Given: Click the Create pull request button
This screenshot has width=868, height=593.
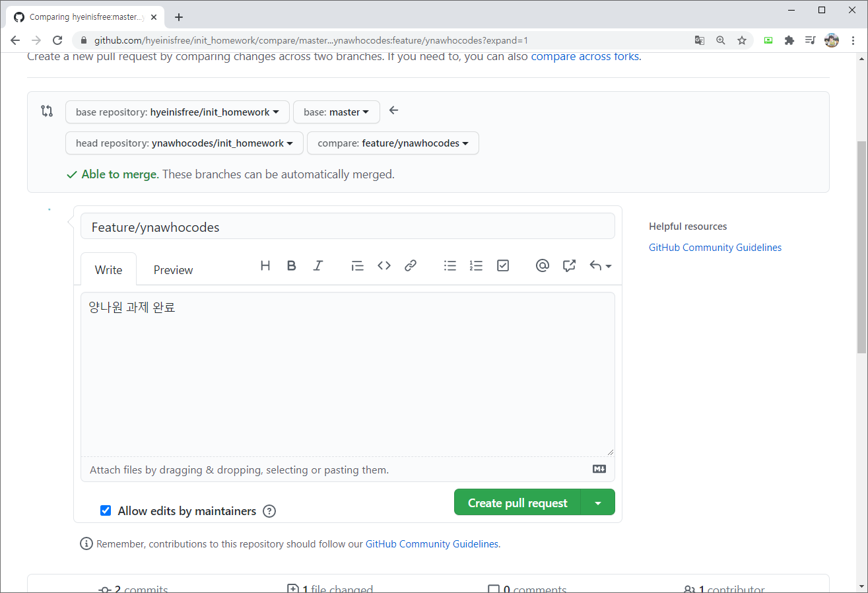Looking at the screenshot, I should [x=517, y=503].
